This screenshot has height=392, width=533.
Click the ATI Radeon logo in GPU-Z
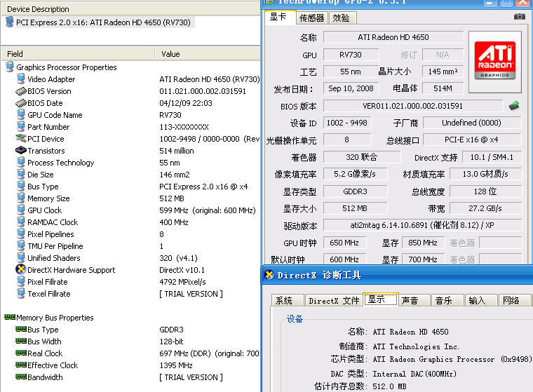pyautogui.click(x=495, y=60)
